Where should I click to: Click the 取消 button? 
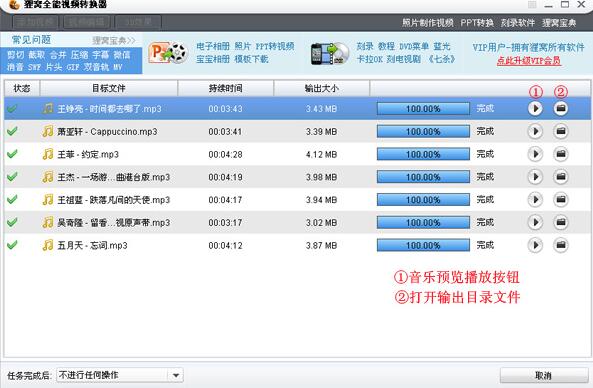pyautogui.click(x=543, y=376)
